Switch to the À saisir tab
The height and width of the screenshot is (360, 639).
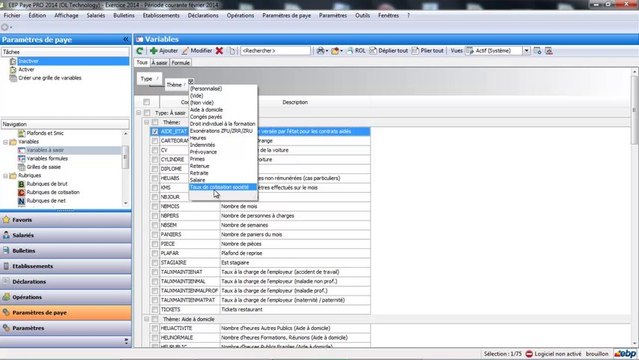click(x=159, y=63)
